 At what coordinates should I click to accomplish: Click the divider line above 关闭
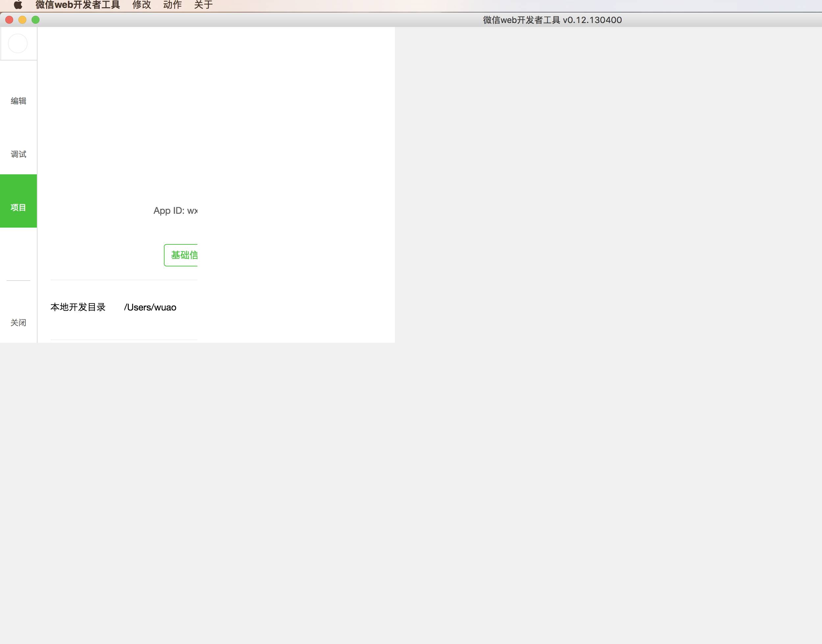(18, 281)
